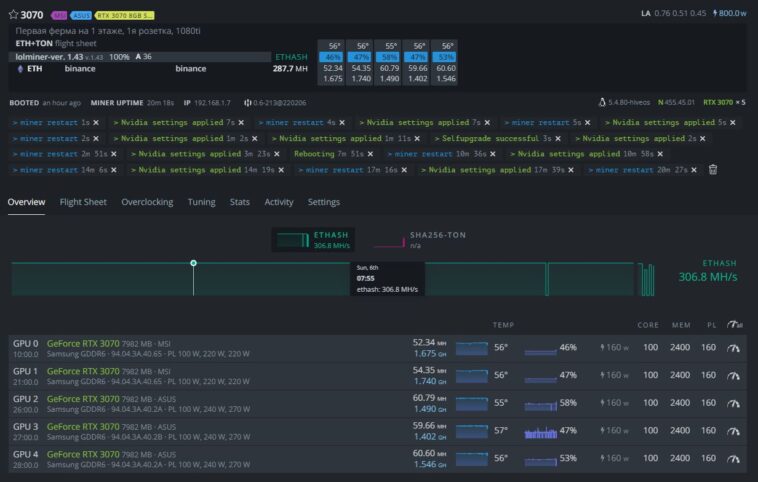Image resolution: width=758 pixels, height=482 pixels.
Task: Open overclock speedometer for GPU 3
Action: pos(733,431)
